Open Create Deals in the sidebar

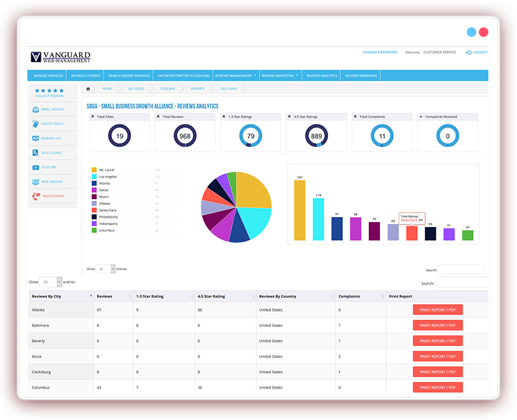coord(36,123)
